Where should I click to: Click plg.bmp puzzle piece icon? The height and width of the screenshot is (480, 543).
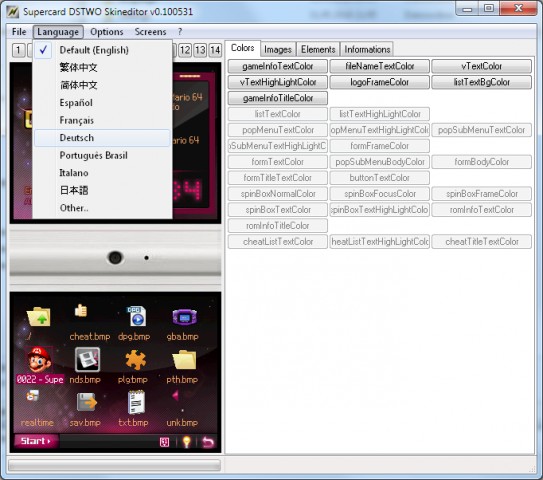coord(136,360)
